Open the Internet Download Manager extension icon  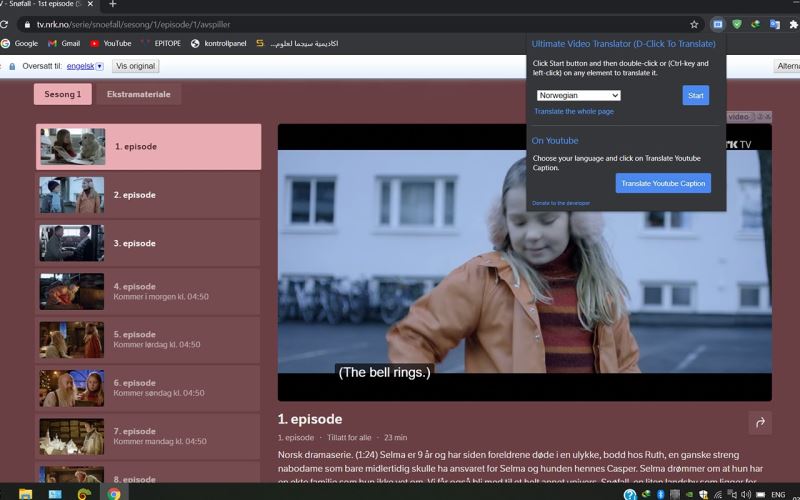[x=755, y=24]
